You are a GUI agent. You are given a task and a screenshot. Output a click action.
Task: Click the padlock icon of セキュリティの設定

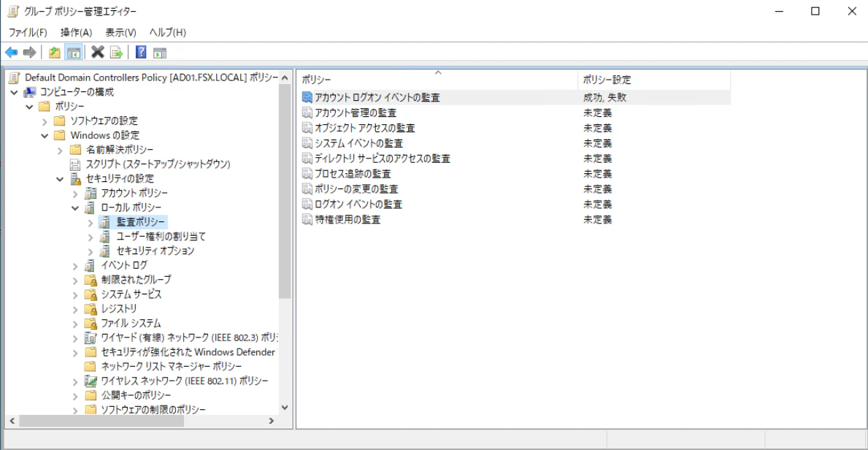(75, 178)
